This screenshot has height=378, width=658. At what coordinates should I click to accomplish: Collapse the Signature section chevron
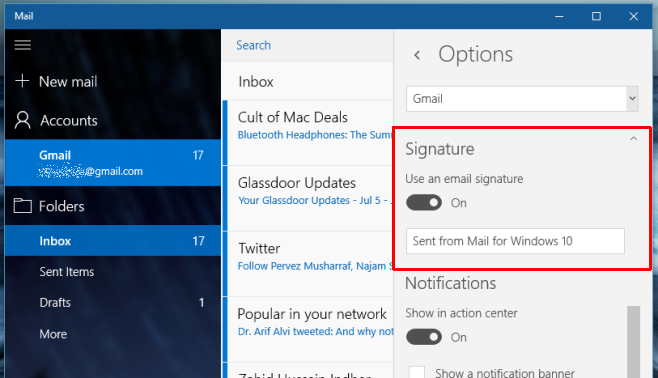coord(633,138)
